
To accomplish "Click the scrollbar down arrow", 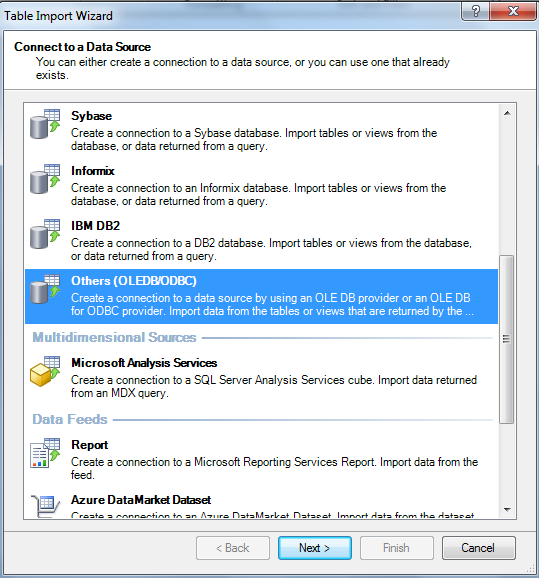I will 507,509.
